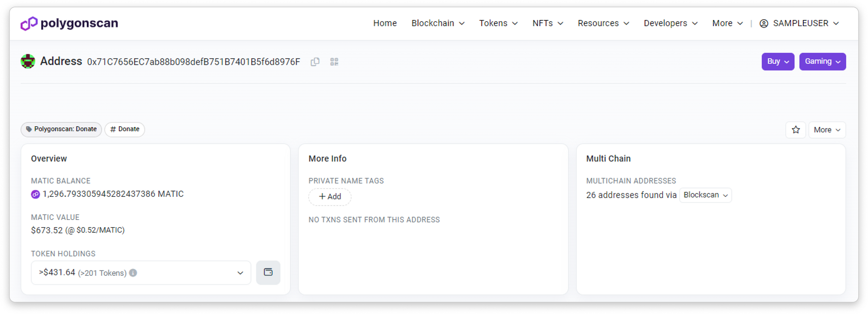The image size is (868, 314).
Task: Expand the More menu in navigation bar
Action: coord(727,23)
